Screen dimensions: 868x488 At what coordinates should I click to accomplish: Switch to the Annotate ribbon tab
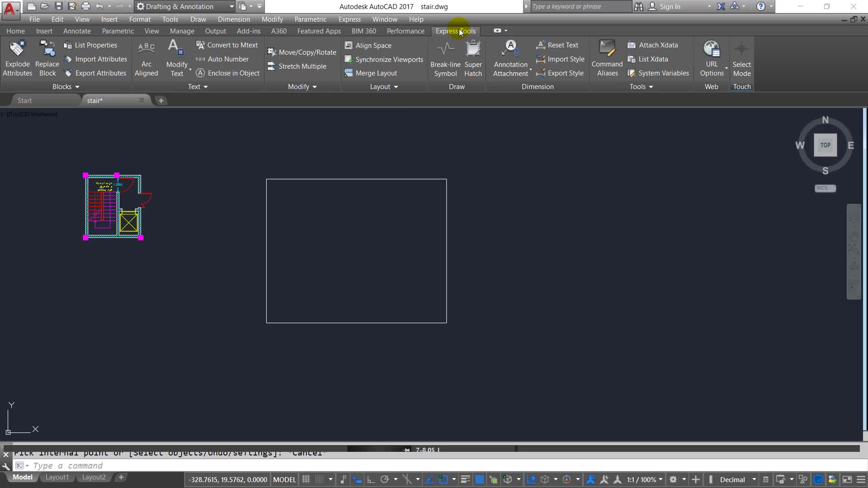[x=77, y=31]
